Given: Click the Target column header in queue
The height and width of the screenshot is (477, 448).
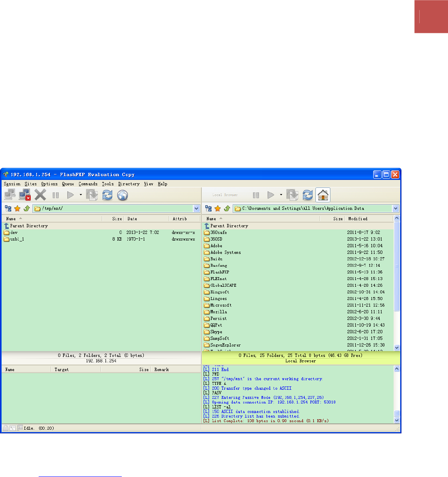Looking at the screenshot, I should click(76, 370).
